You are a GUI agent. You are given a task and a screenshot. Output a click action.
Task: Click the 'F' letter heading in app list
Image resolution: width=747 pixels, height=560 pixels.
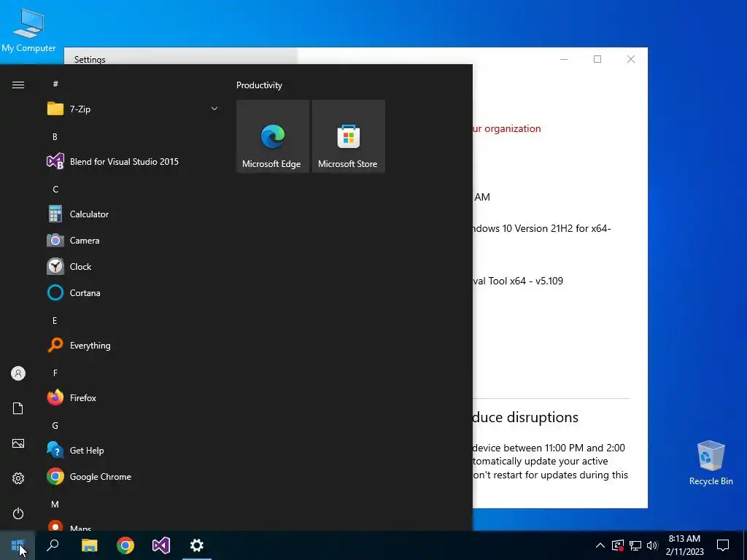click(55, 373)
